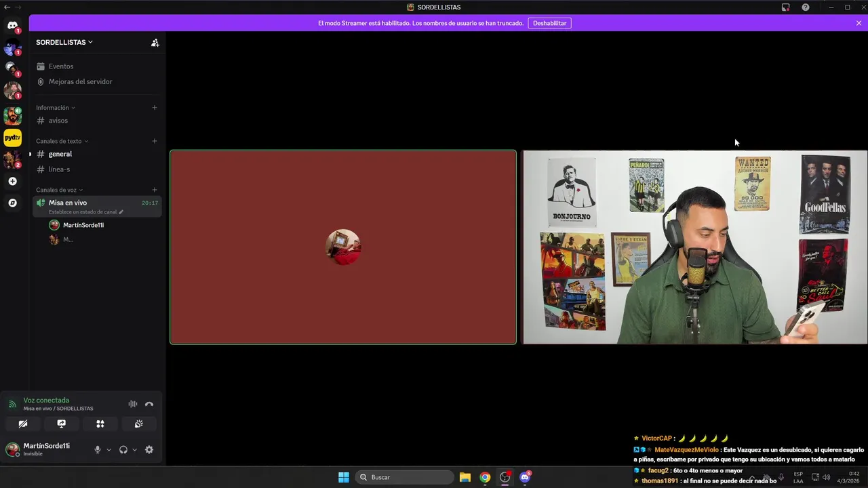Open Discover servers compass icon
Screen dimensions: 868x488
click(x=12, y=203)
